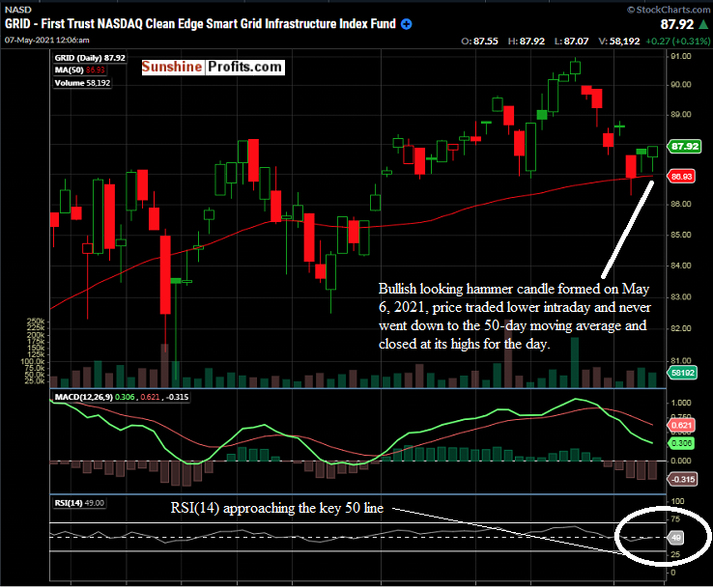
Task: Click the 85.00 price axis label
Action: (x=681, y=235)
